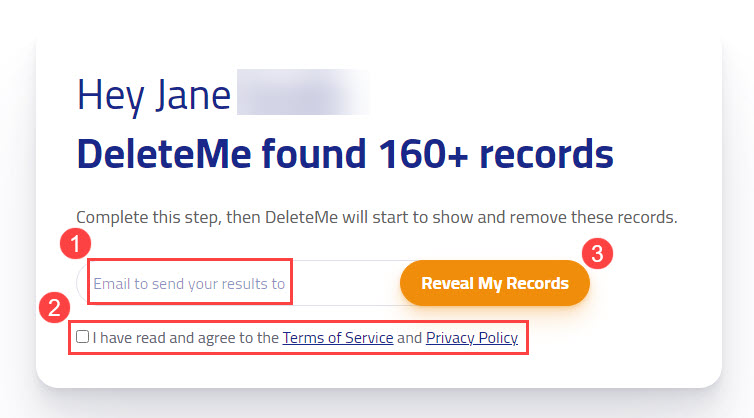754x418 pixels.
Task: Select the blurred last name after Jane
Action: point(303,92)
